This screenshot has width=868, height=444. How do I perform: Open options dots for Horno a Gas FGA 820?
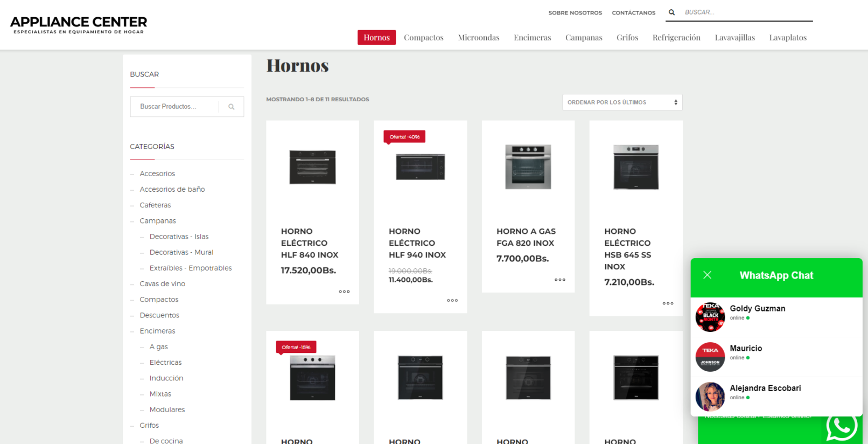click(560, 280)
